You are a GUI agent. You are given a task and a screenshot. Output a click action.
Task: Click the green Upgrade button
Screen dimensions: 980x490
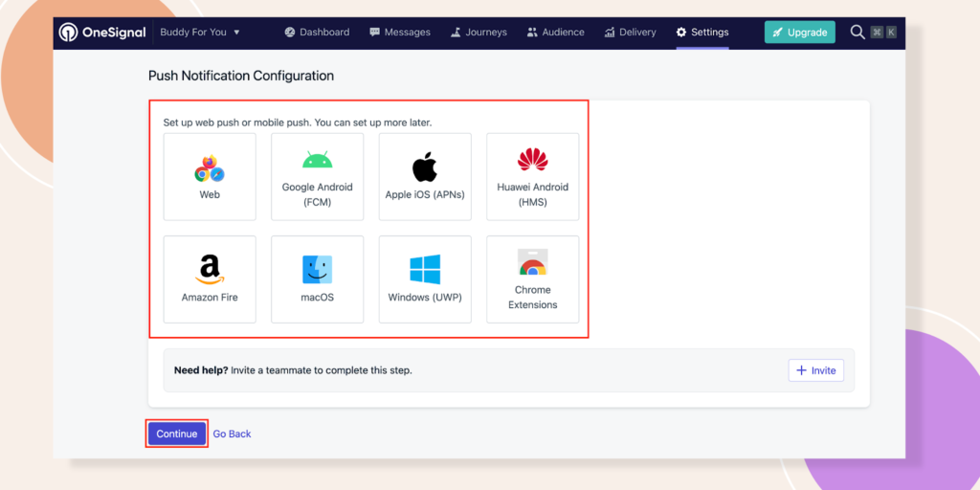pyautogui.click(x=799, y=33)
